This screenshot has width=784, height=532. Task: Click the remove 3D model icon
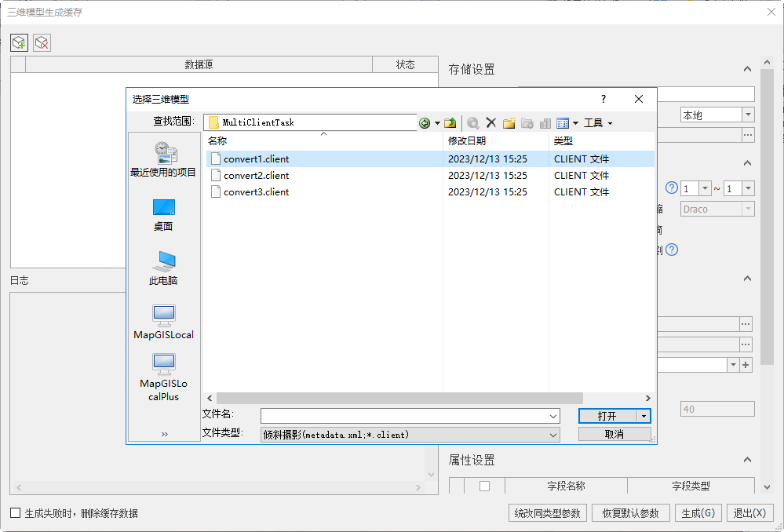[x=42, y=42]
